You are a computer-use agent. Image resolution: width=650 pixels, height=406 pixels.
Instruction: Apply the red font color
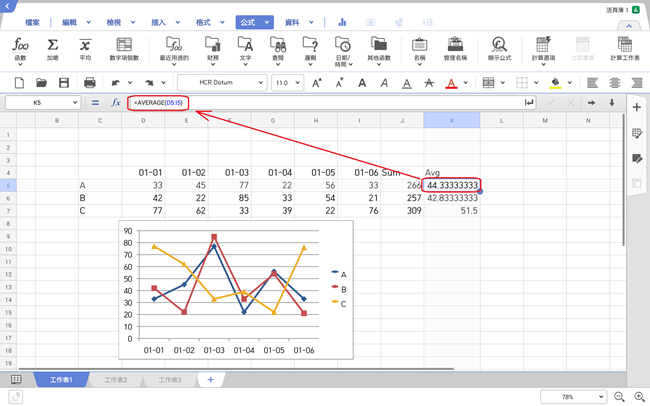tap(451, 83)
